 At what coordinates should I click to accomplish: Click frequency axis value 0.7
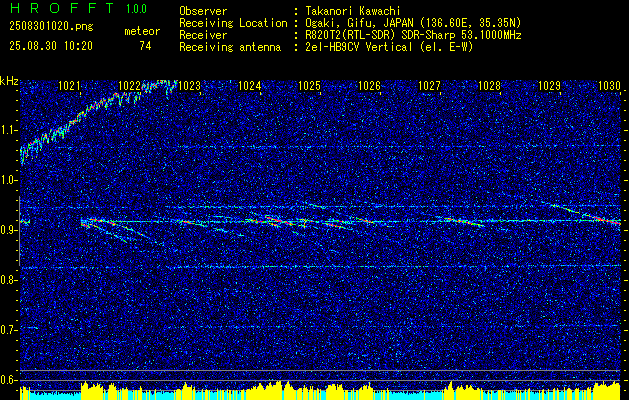coord(9,330)
